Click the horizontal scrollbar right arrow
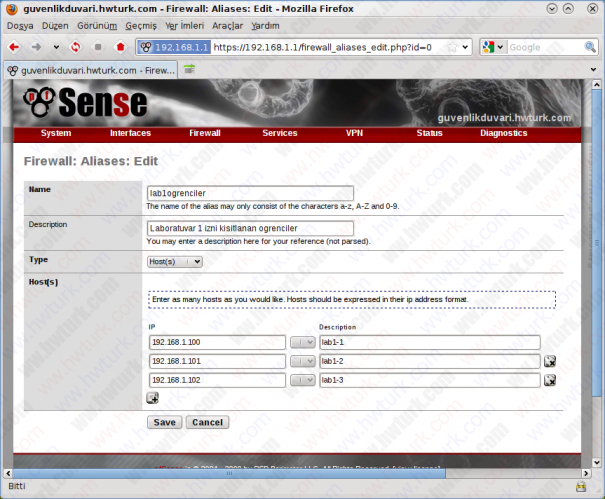 (586, 473)
